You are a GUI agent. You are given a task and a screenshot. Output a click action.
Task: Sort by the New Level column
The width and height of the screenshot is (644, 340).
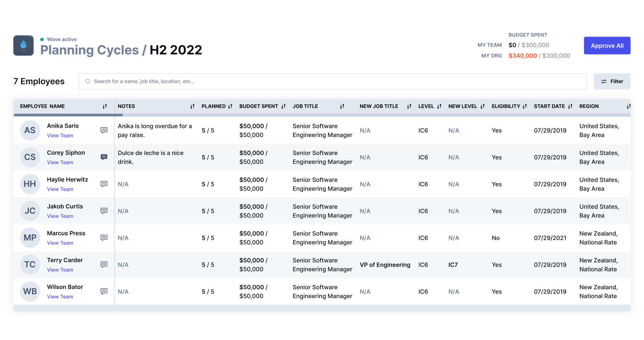tap(482, 106)
